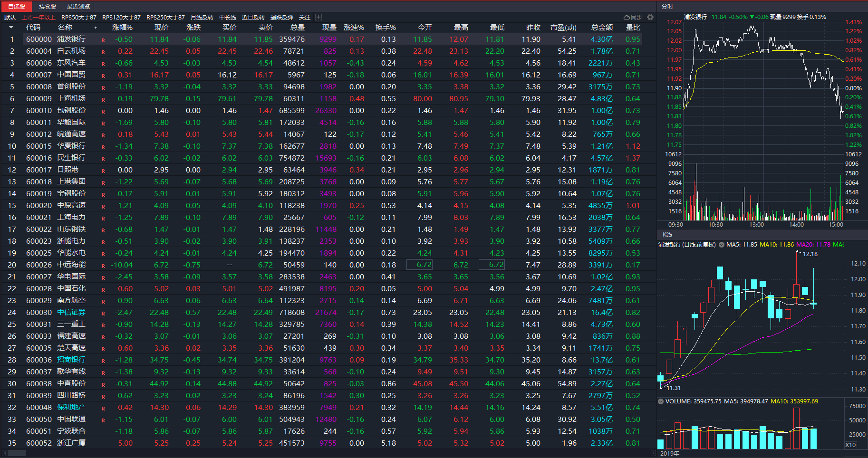Select the 超跌反弹 group tab
Screen dimensions: 868x458
click(x=282, y=17)
